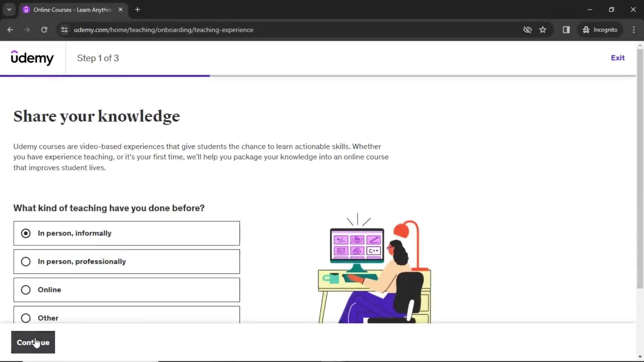Click the progress bar at top
Viewport: 644px width, 362px height.
322,75
